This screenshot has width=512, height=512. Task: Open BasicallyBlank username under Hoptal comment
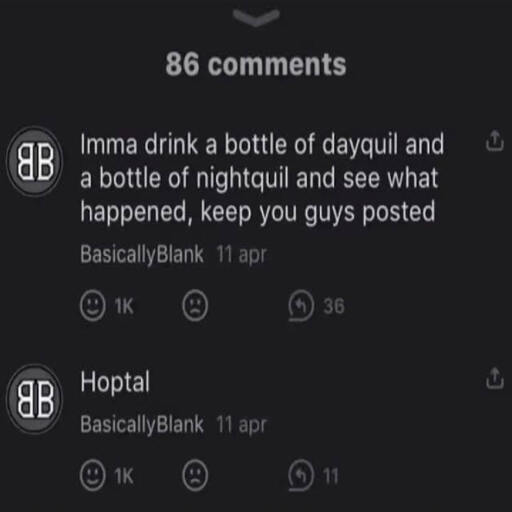click(142, 425)
